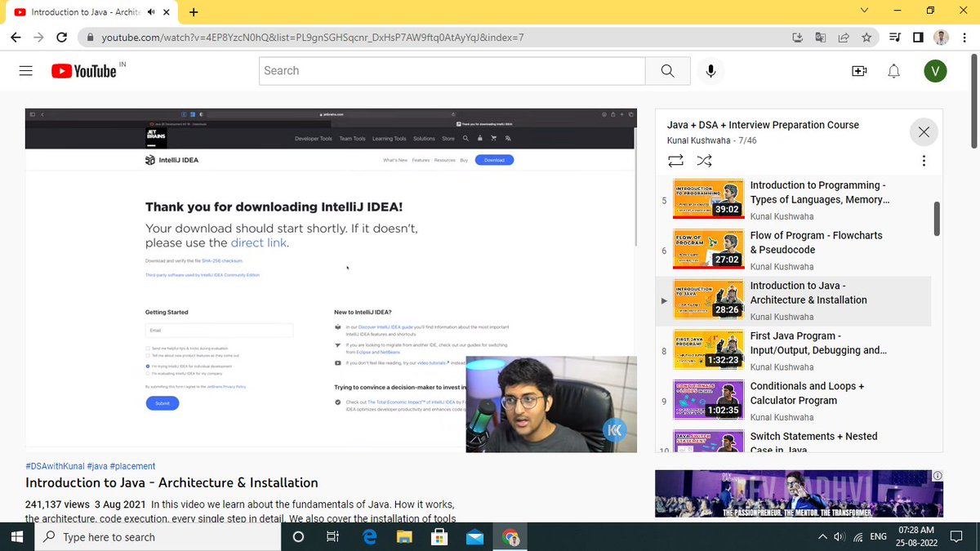
Task: Open the Chrome three-dot menu
Action: pyautogui.click(x=965, y=38)
